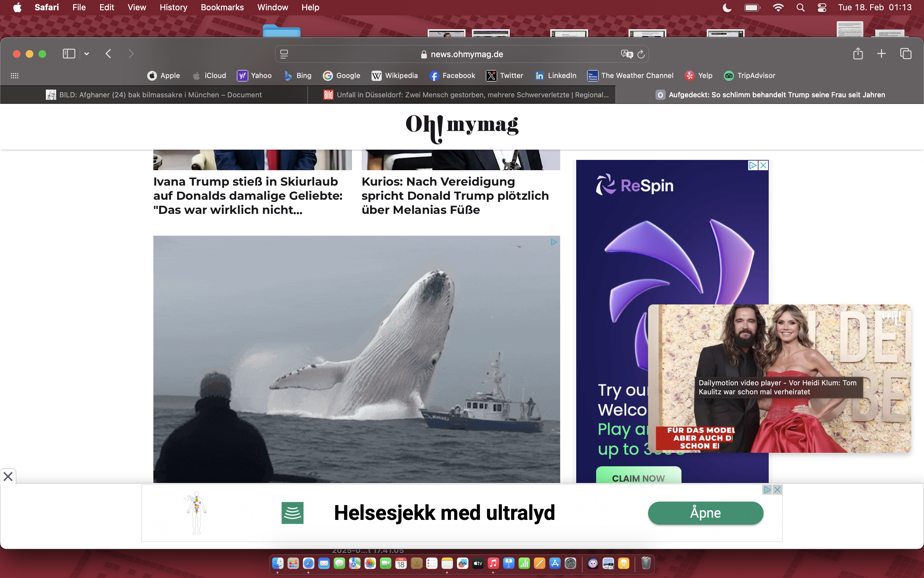Open System Settings from the Dock
This screenshot has height=578, width=924.
[570, 564]
